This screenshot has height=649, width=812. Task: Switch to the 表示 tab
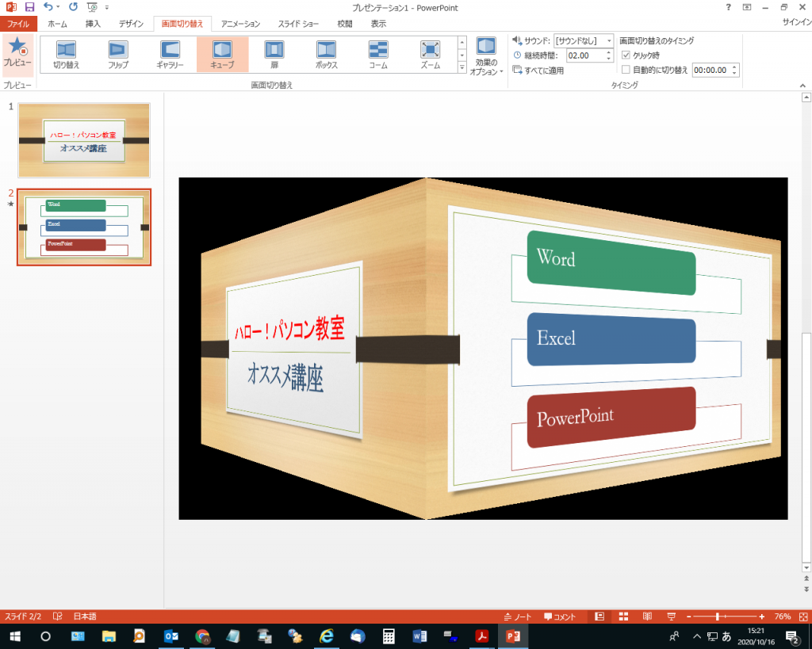pyautogui.click(x=378, y=24)
